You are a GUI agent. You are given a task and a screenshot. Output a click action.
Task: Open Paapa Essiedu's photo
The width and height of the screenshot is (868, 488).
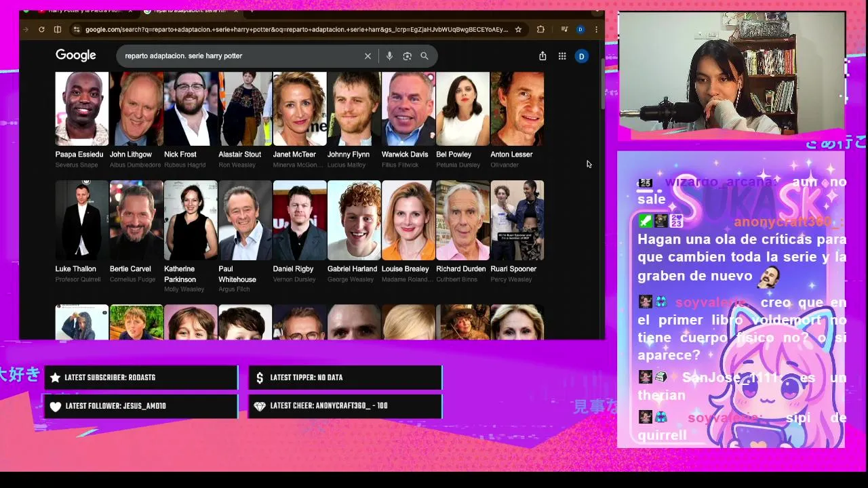81,108
